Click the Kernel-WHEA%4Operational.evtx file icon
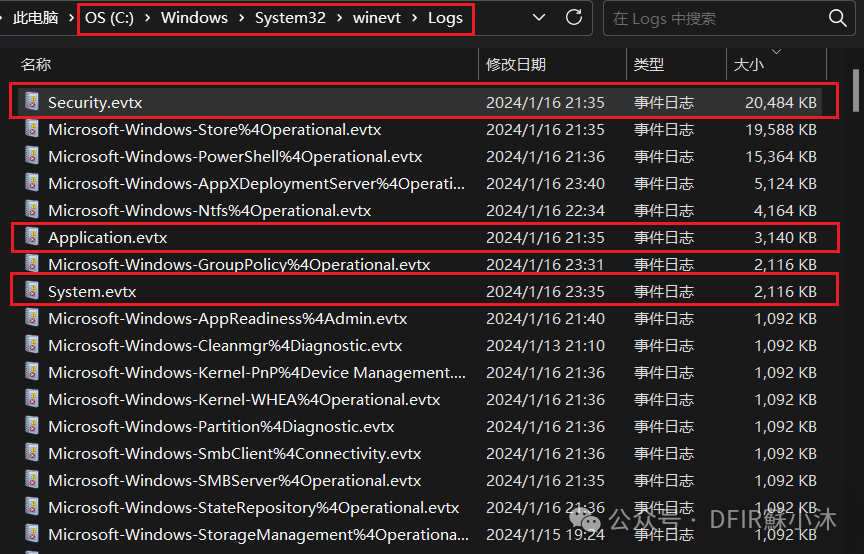Screen dimensions: 864x554 tap(32, 399)
